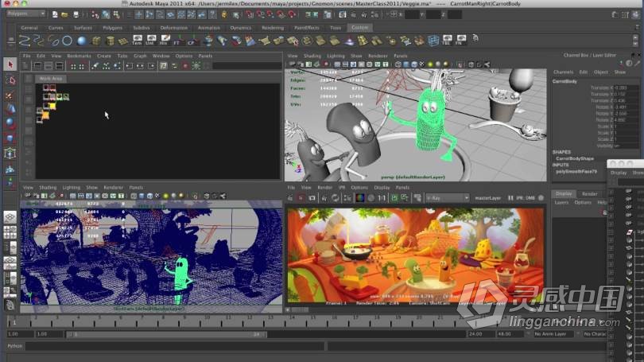Image resolution: width=644 pixels, height=362 pixels.
Task: Click the New Scene icon on the status line
Action: pos(55,14)
